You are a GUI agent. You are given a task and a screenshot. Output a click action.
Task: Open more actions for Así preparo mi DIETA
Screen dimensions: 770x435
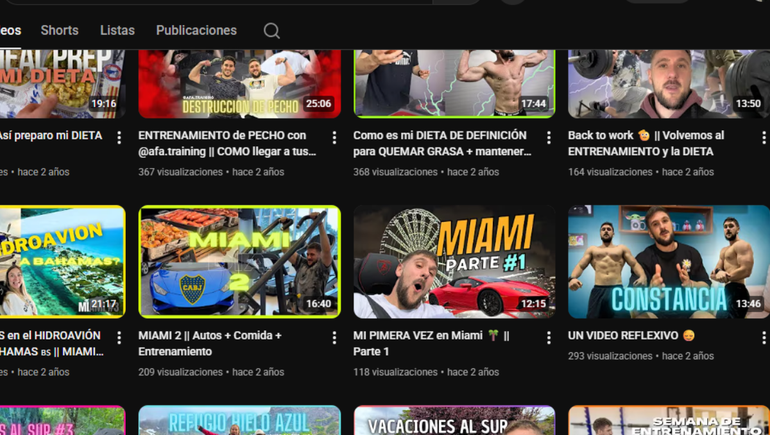(x=119, y=138)
